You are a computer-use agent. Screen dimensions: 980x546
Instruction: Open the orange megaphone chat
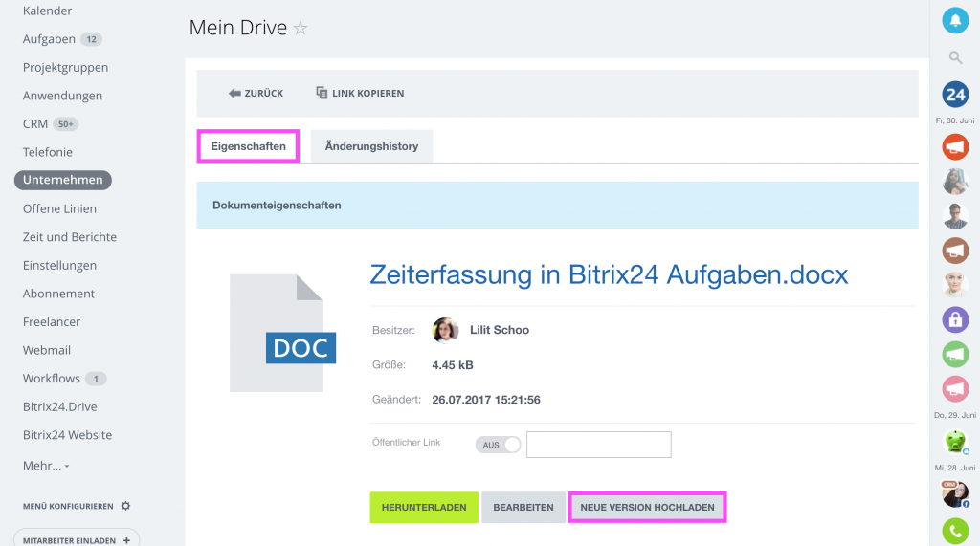955,147
